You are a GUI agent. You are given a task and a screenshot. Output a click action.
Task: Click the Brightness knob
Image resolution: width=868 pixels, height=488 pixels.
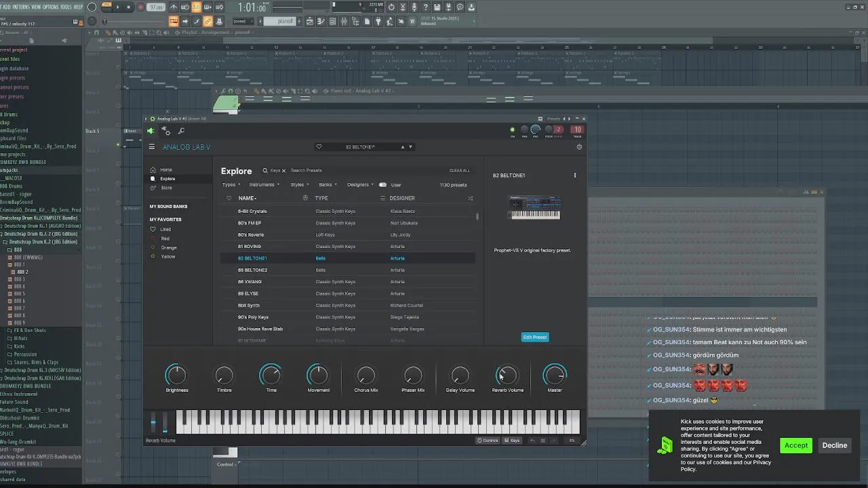176,375
